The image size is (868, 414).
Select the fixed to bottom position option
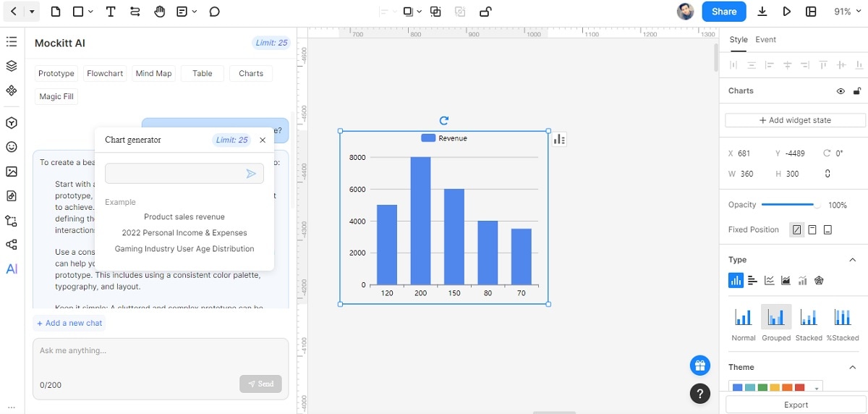pos(827,229)
